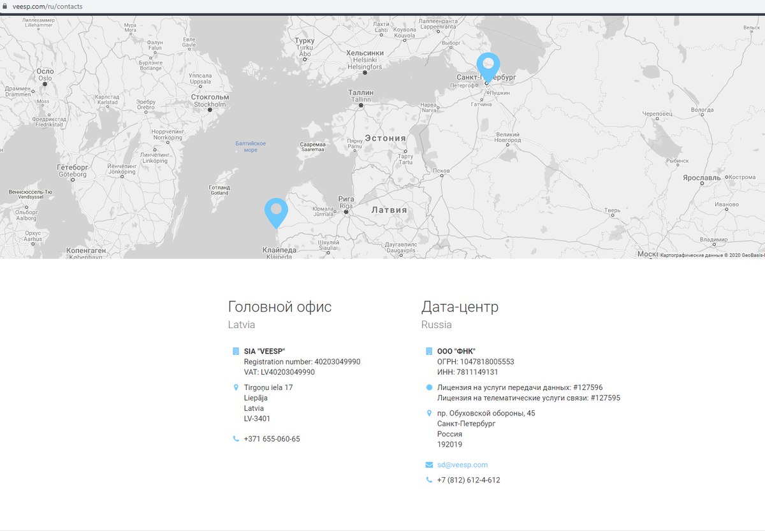The height and width of the screenshot is (532, 765).
Task: Click the license dot icon beside #127596
Action: click(429, 387)
